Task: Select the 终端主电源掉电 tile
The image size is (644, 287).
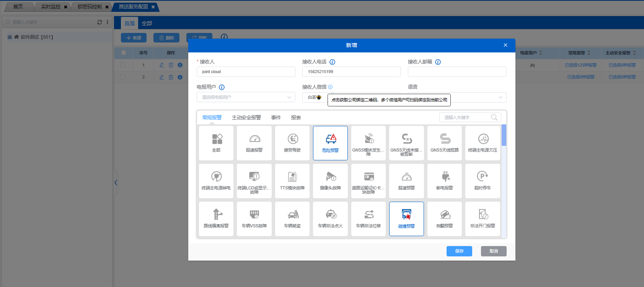Action: pyautogui.click(x=216, y=181)
